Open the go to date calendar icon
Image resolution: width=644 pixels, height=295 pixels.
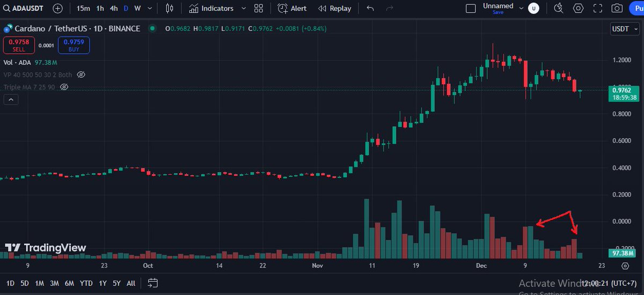[x=152, y=283]
